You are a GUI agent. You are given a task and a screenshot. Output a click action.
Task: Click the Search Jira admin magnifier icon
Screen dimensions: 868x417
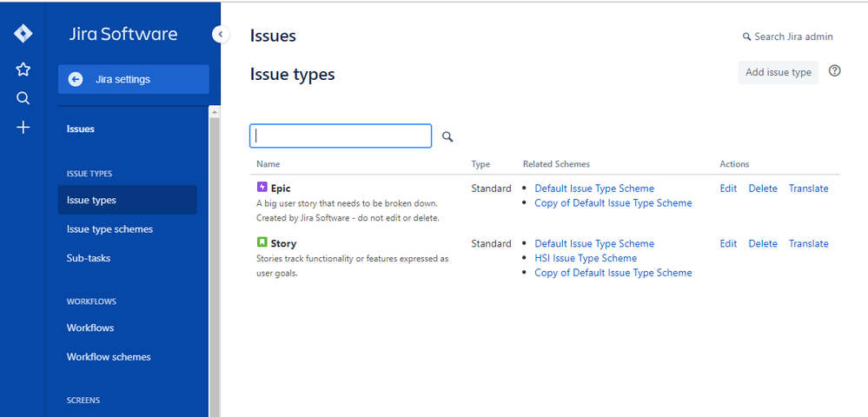coord(746,36)
